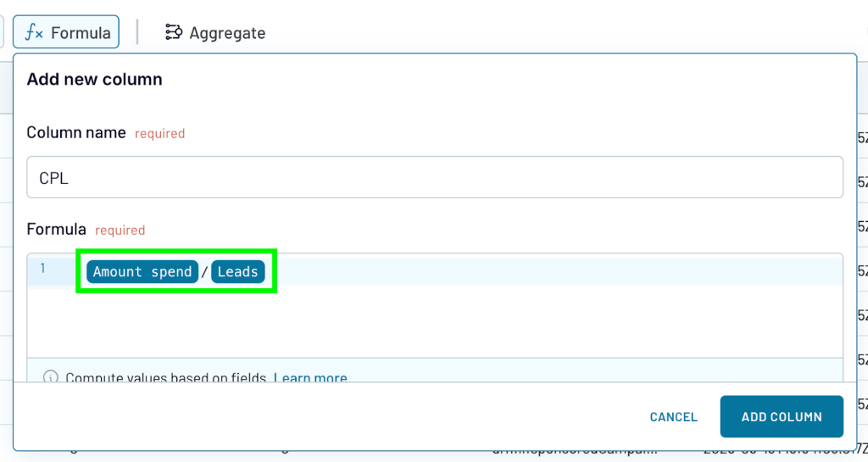Select the Amount spend formula chip
868x462 pixels.
click(142, 271)
